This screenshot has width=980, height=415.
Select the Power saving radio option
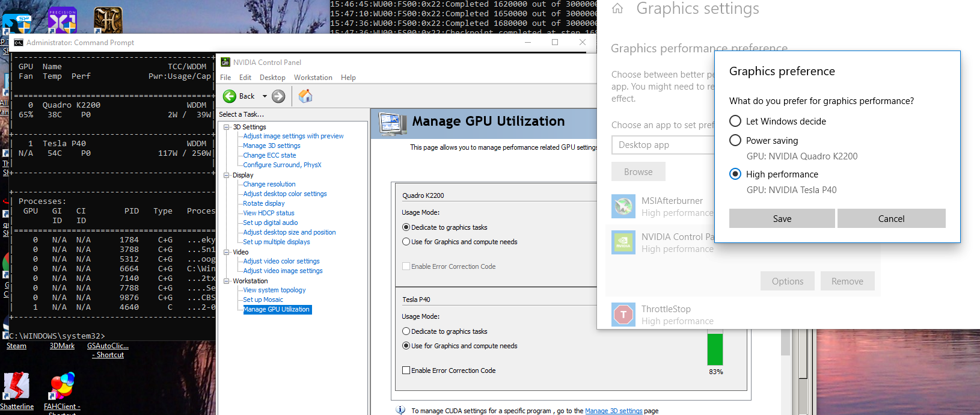735,140
